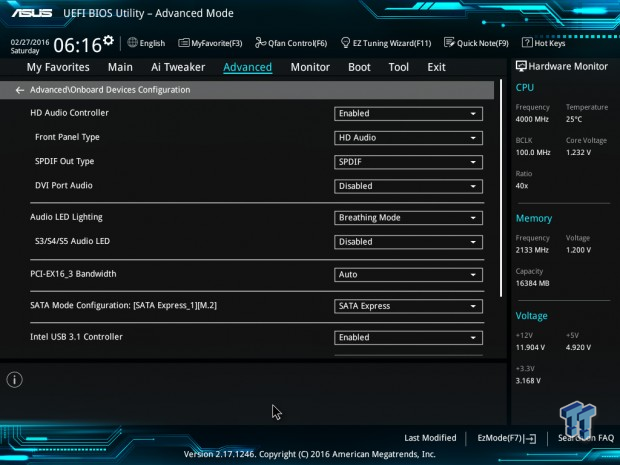Viewport: 620px width, 465px height.
Task: Click the settings list vertical scrollbar
Action: pos(501,188)
